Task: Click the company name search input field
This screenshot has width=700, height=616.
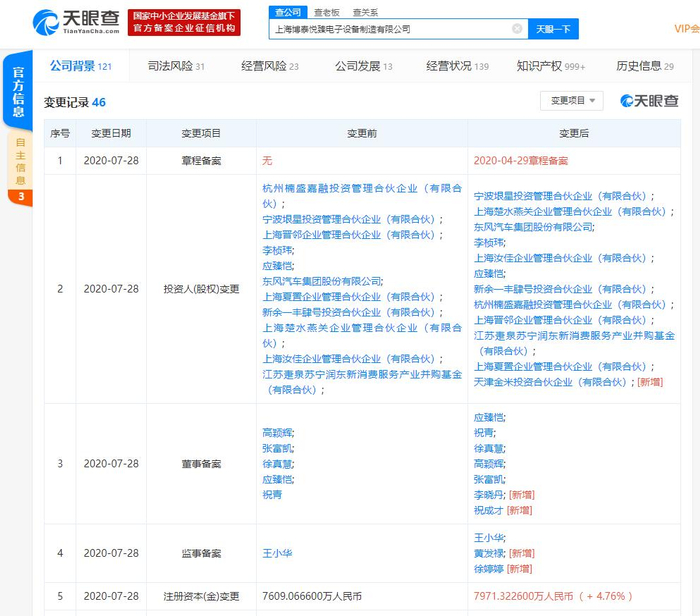Action: 390,29
